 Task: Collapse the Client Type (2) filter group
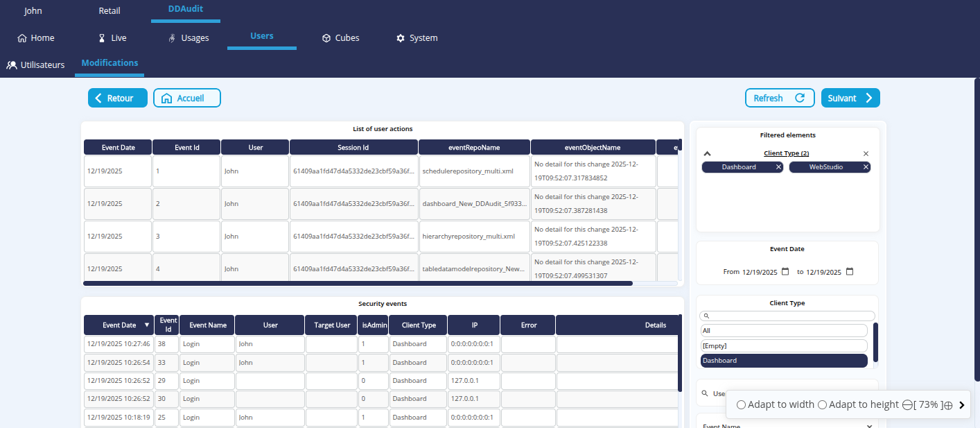pyautogui.click(x=707, y=153)
